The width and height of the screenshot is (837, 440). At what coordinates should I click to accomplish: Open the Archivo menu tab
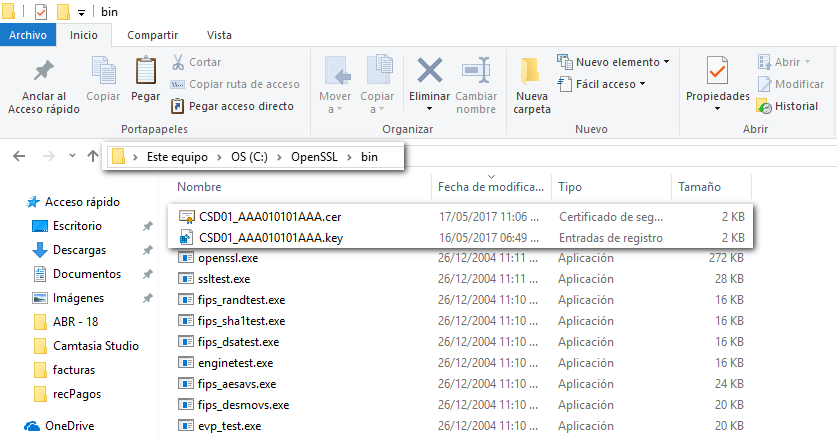28,35
